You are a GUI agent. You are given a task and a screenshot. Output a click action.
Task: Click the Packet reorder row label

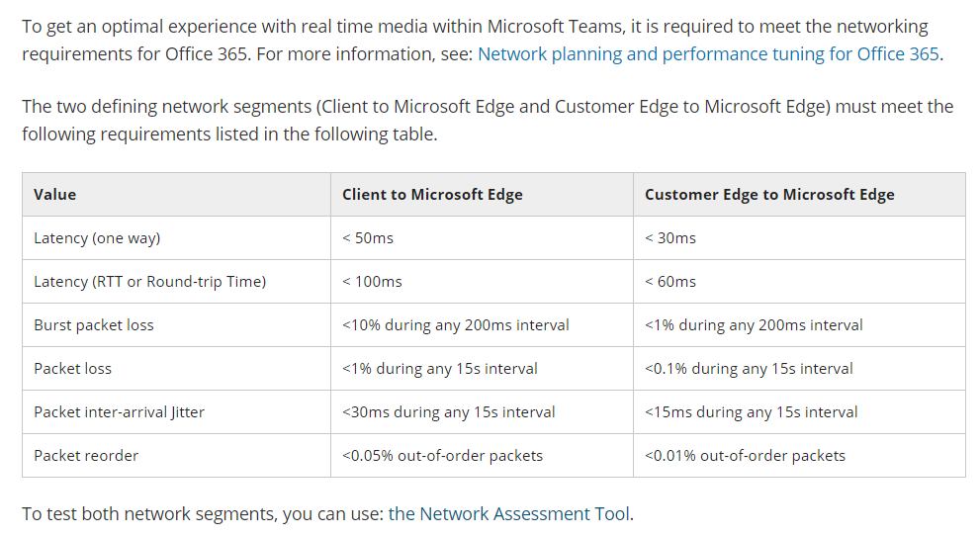pyautogui.click(x=86, y=456)
